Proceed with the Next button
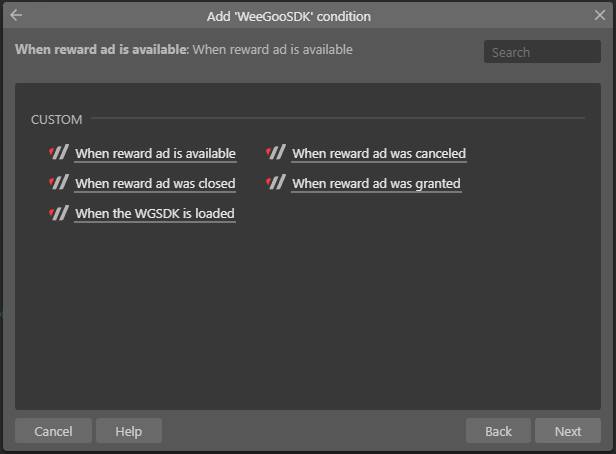The height and width of the screenshot is (454, 616). [x=568, y=431]
